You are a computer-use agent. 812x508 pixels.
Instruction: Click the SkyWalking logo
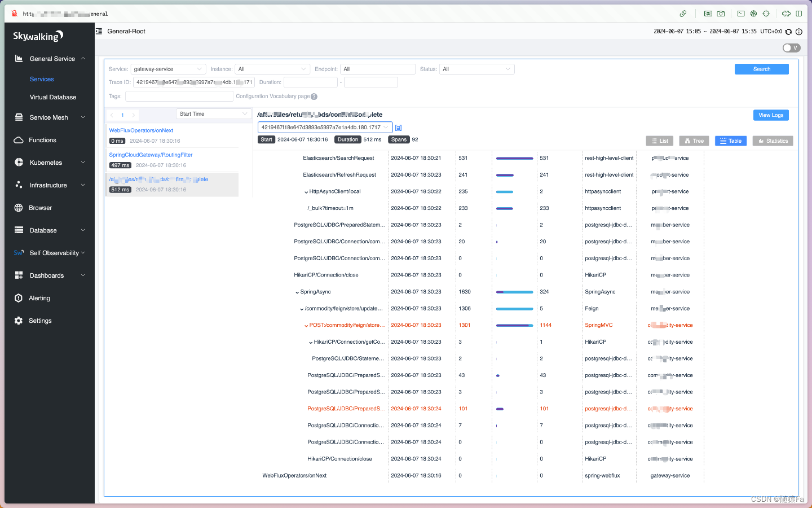[38, 37]
